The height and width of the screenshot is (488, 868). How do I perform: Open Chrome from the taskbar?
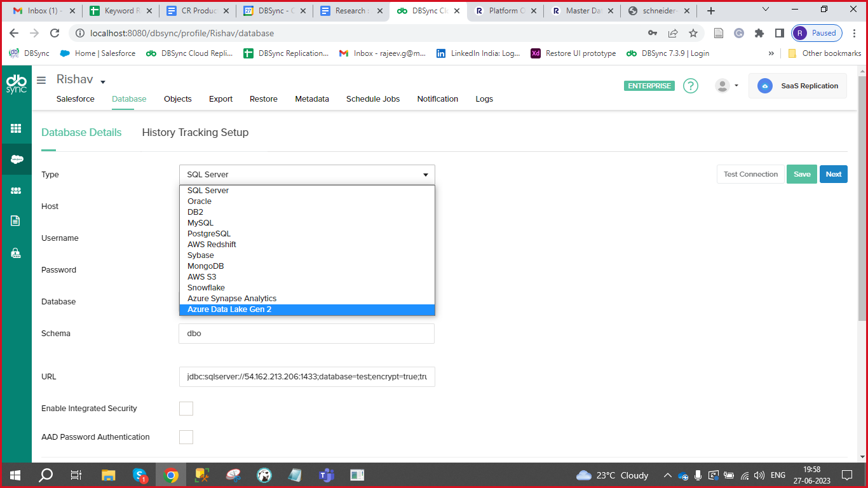pos(170,475)
